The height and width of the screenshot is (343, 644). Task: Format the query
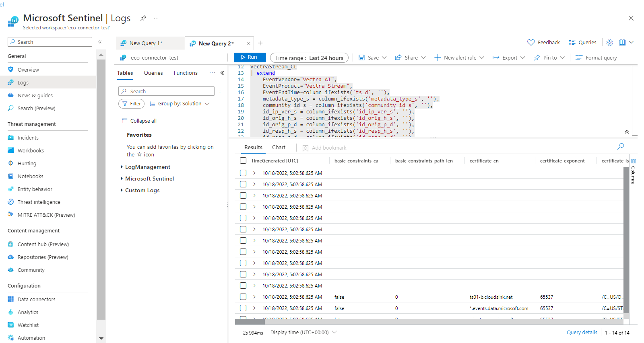point(596,58)
